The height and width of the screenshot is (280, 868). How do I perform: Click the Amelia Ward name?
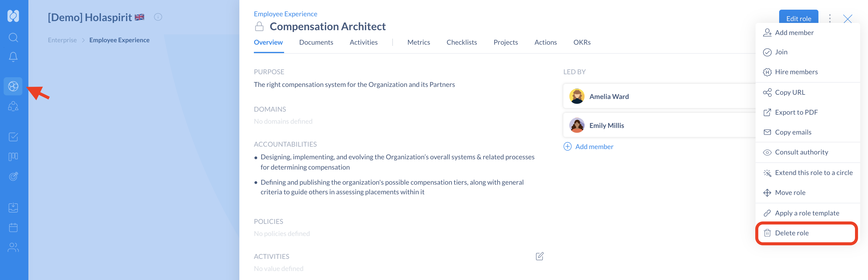pyautogui.click(x=609, y=97)
